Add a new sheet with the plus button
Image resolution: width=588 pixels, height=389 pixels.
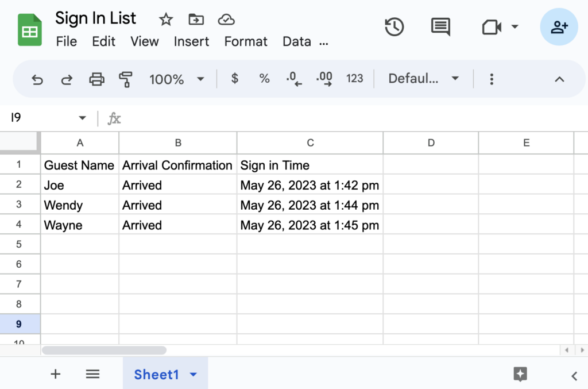pyautogui.click(x=55, y=374)
